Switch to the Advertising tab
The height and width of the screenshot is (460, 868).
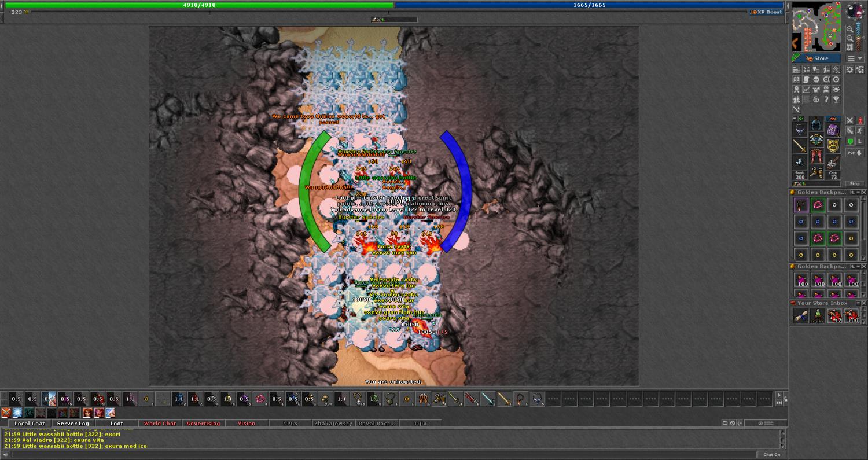click(x=203, y=424)
